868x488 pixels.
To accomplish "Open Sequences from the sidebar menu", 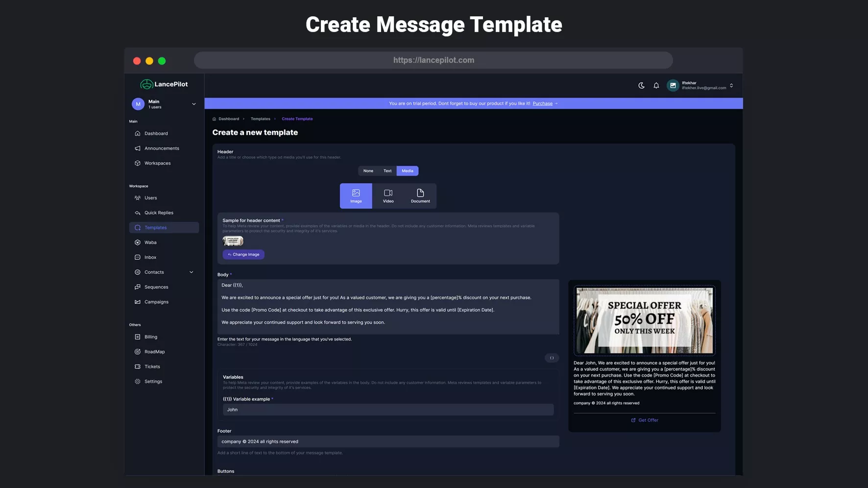I will point(156,287).
